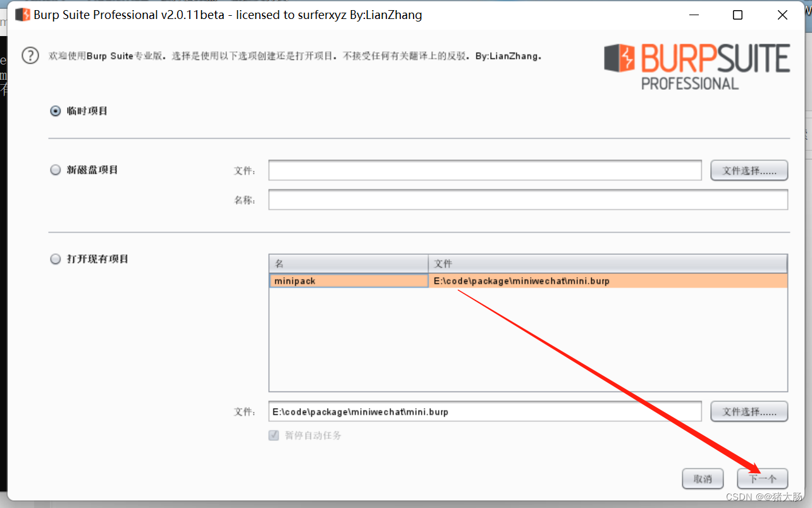Click the Burp Suite Professional logo image
This screenshot has width=812, height=508.
(697, 66)
